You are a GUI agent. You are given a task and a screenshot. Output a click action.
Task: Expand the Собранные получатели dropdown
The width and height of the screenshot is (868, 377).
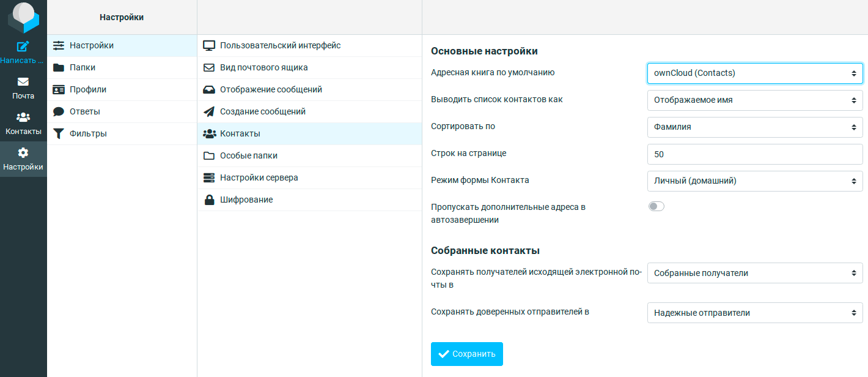tap(754, 274)
